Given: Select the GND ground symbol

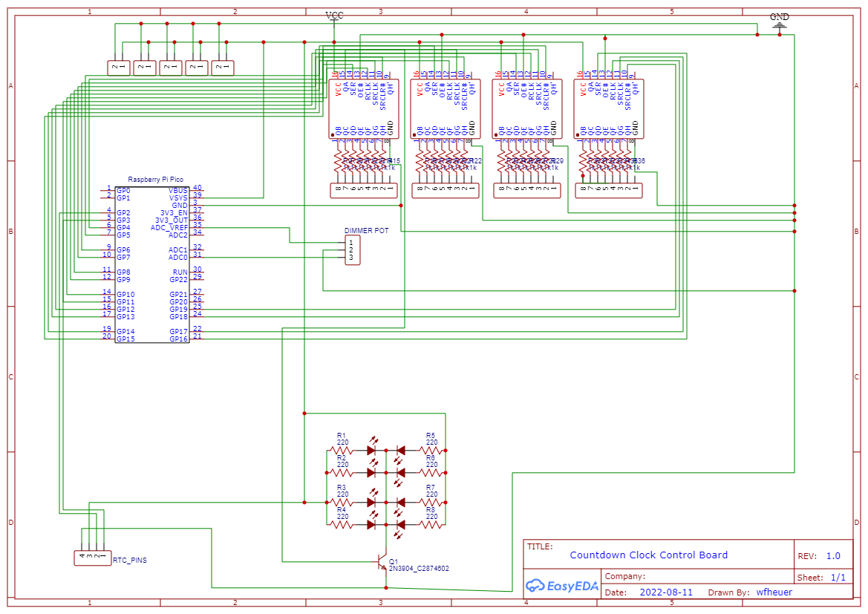Looking at the screenshot, I should tap(779, 20).
